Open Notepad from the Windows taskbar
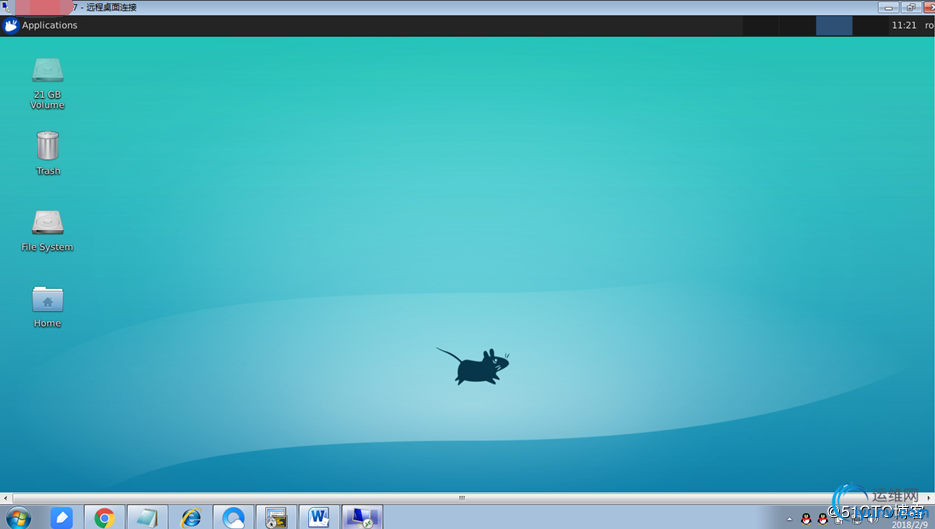This screenshot has width=935, height=529. (147, 518)
